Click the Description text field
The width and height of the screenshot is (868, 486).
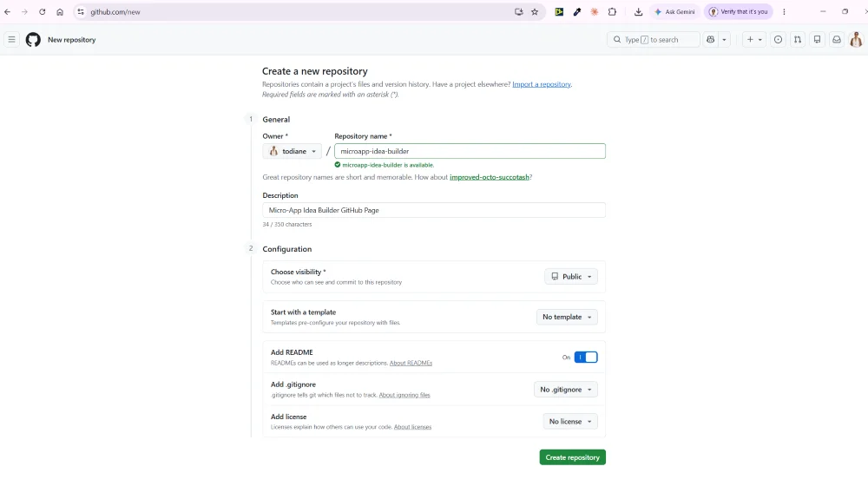[x=434, y=210]
